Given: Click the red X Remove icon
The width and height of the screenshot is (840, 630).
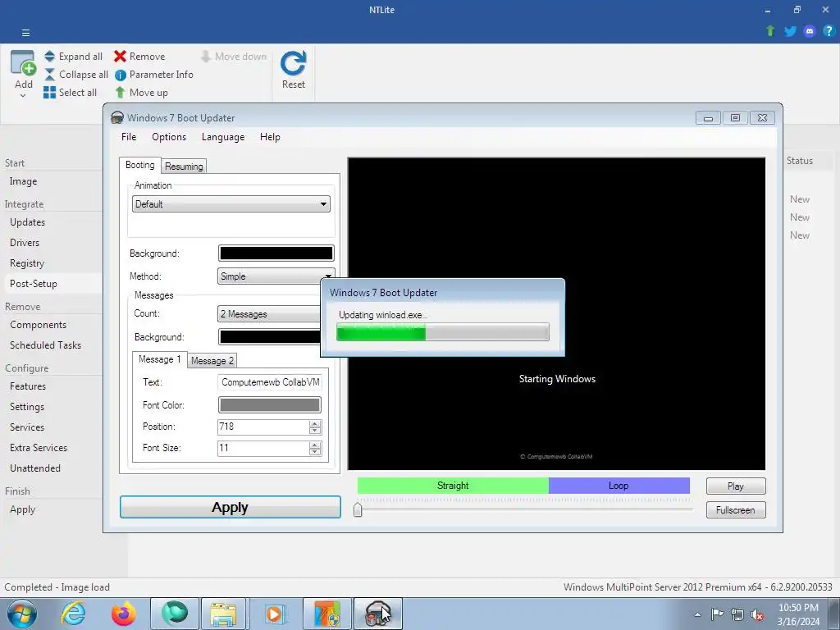Looking at the screenshot, I should 120,57.
